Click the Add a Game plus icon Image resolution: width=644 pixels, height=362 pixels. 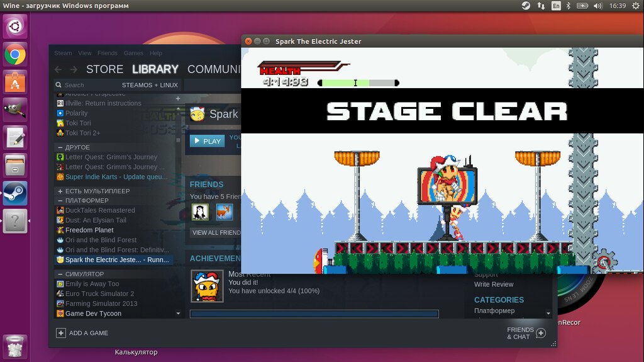(61, 333)
